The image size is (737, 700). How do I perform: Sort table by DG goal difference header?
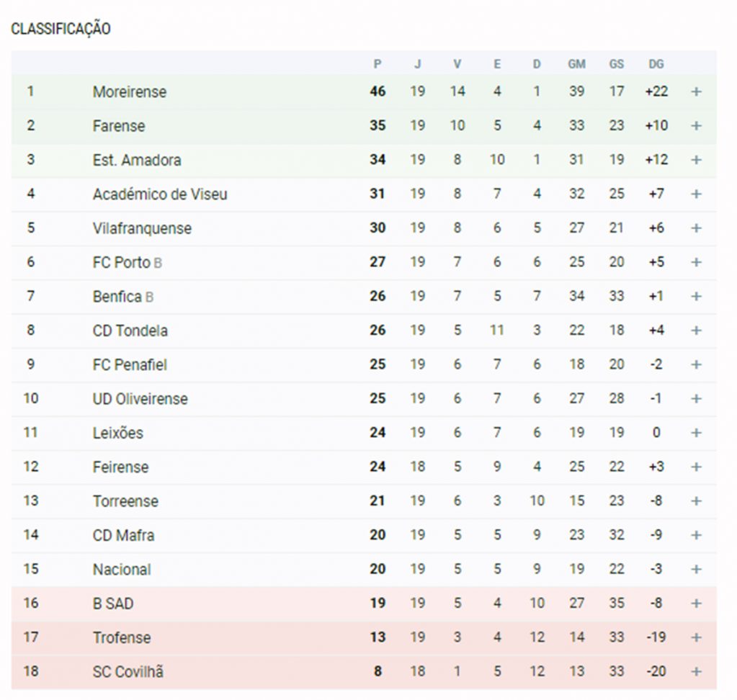656,64
